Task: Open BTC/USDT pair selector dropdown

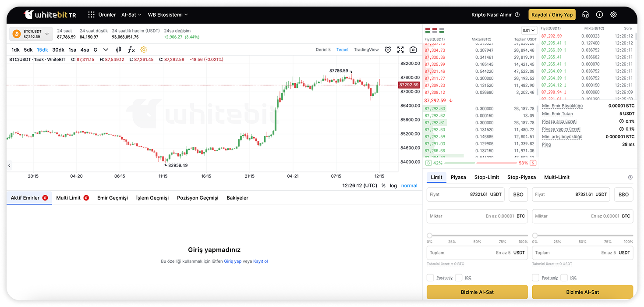Action: [32, 34]
